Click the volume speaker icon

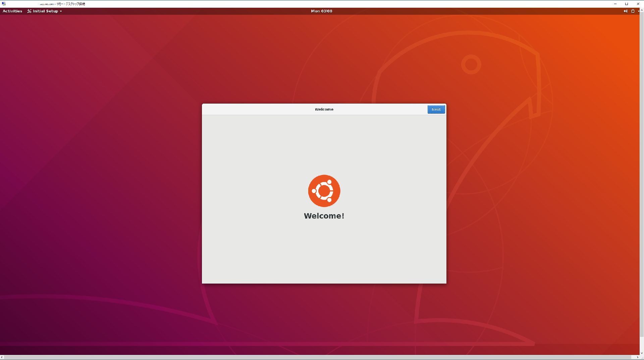(x=625, y=11)
